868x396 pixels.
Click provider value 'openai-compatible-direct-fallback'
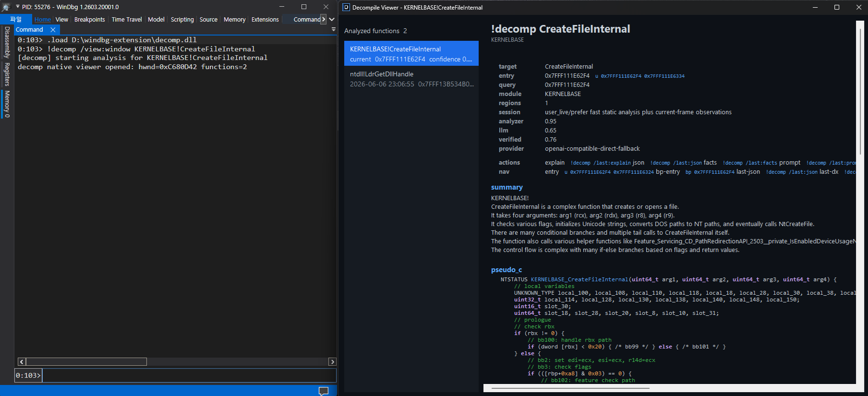592,149
